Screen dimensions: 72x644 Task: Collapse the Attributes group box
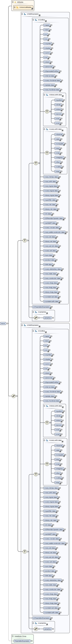[13, 2]
